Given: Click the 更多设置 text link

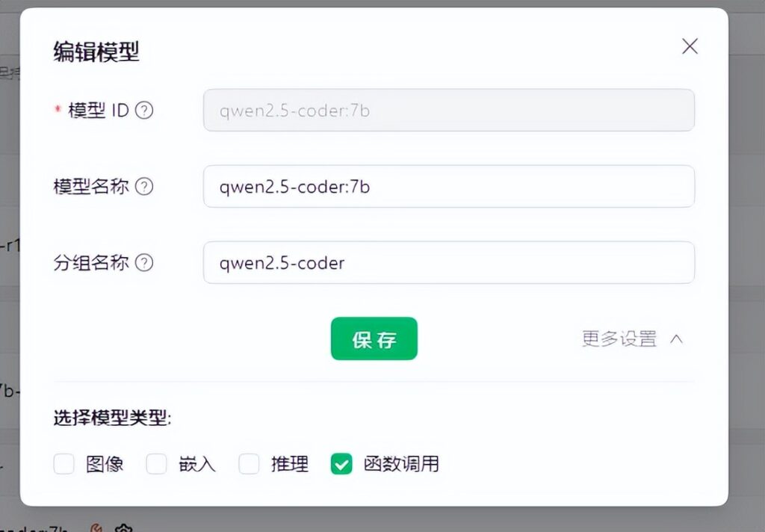Looking at the screenshot, I should pyautogui.click(x=619, y=338).
